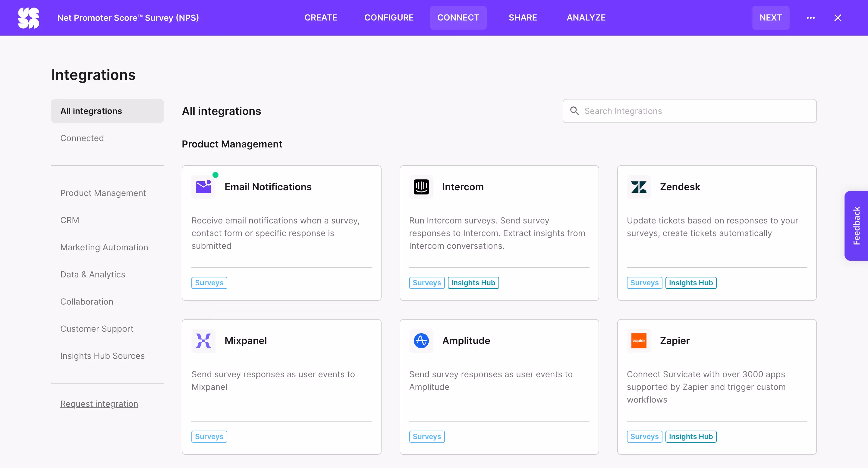This screenshot has height=468, width=868.
Task: Click the Amplitude logo icon
Action: pyautogui.click(x=421, y=340)
